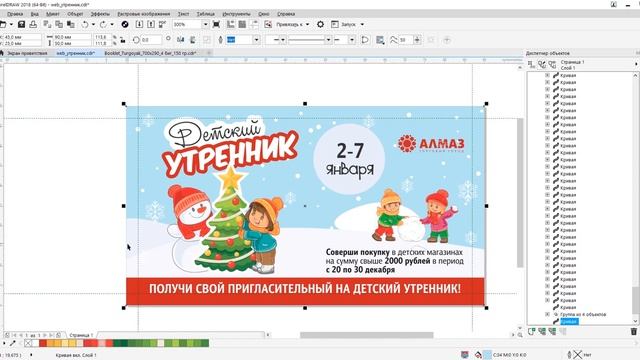Open the Таблица menu
Viewport: 640px width, 360px height.
tap(206, 14)
